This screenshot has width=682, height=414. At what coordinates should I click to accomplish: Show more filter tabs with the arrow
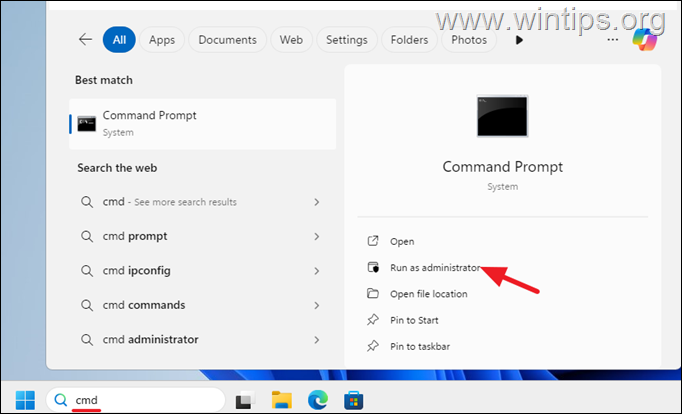518,40
